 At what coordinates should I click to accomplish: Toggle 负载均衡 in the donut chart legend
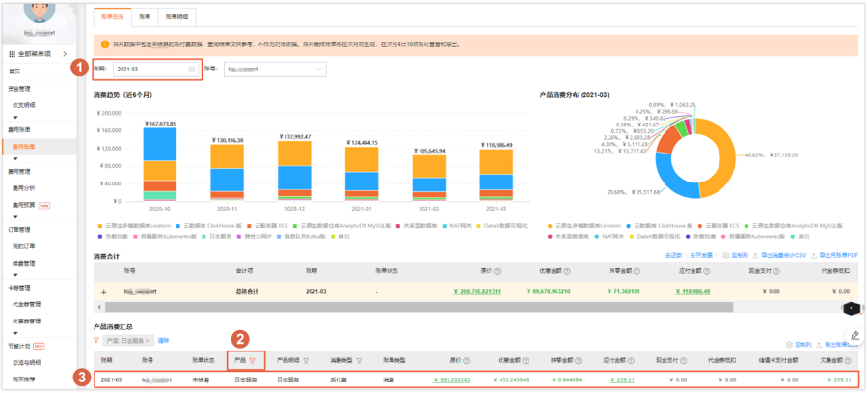coord(700,237)
